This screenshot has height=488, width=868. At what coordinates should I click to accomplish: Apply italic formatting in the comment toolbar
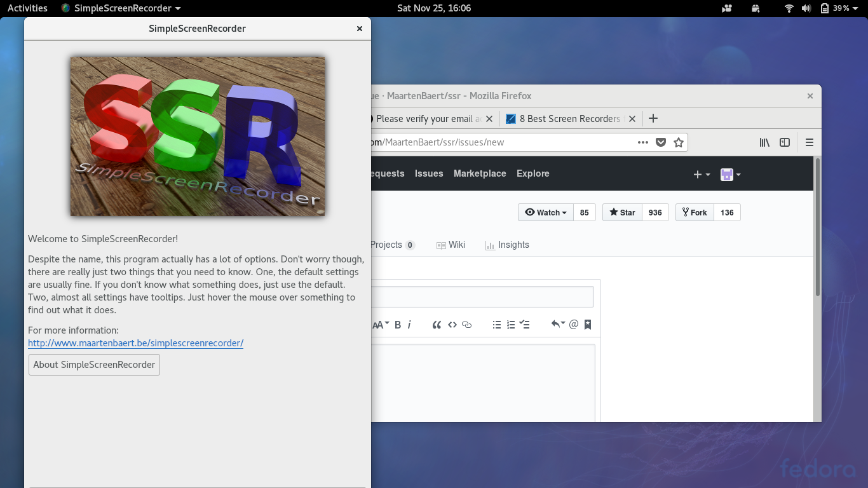(410, 324)
